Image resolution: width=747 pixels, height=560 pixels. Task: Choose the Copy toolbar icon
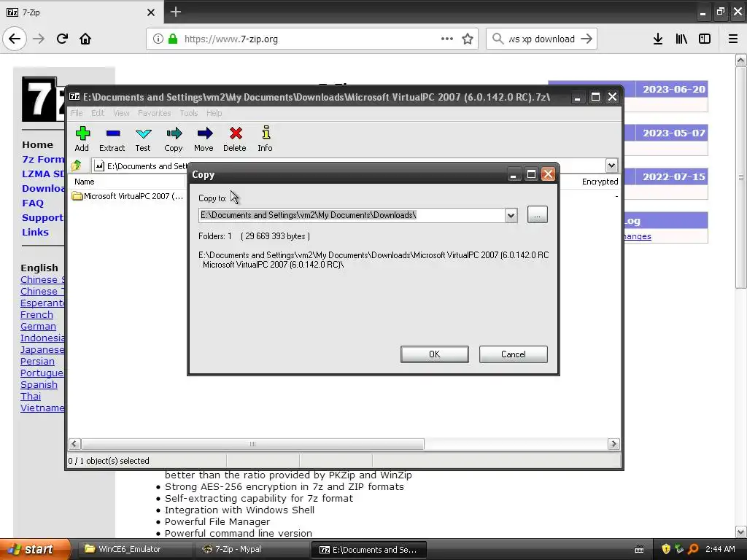174,139
